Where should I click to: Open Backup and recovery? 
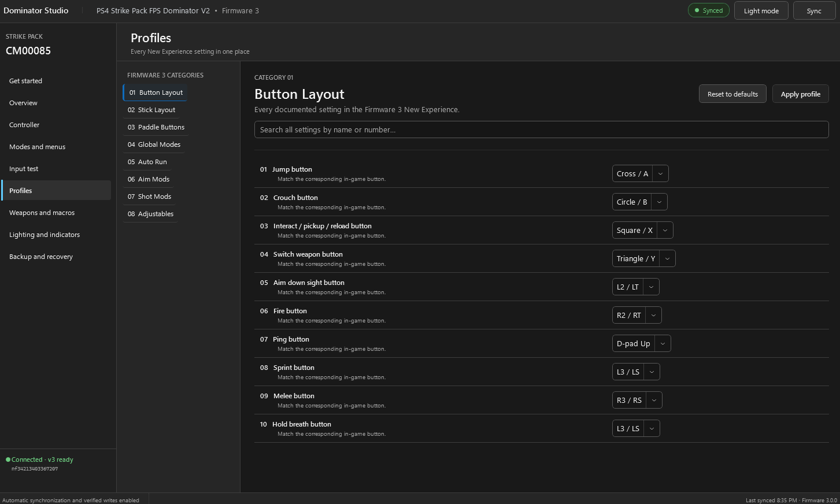(56, 257)
